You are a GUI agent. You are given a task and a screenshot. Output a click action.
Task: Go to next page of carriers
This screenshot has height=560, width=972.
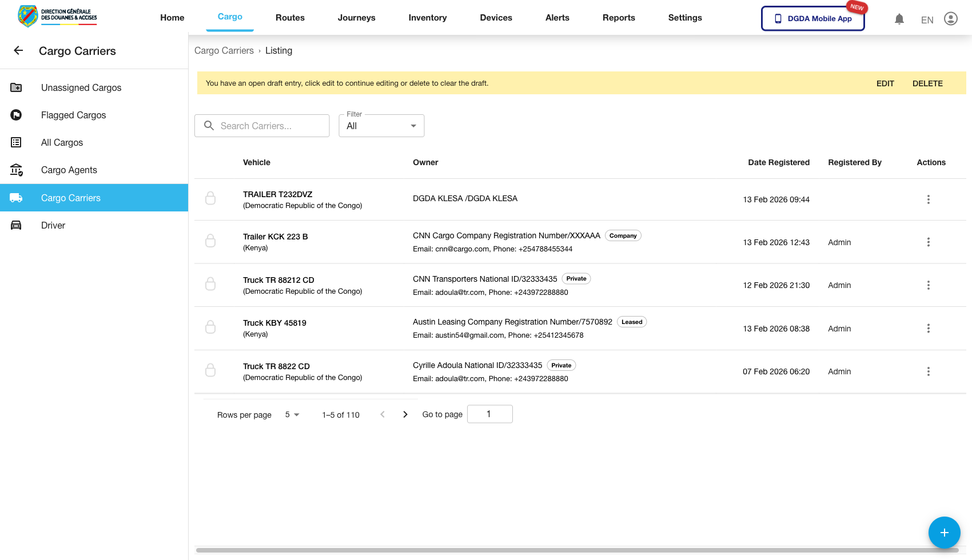click(x=405, y=415)
